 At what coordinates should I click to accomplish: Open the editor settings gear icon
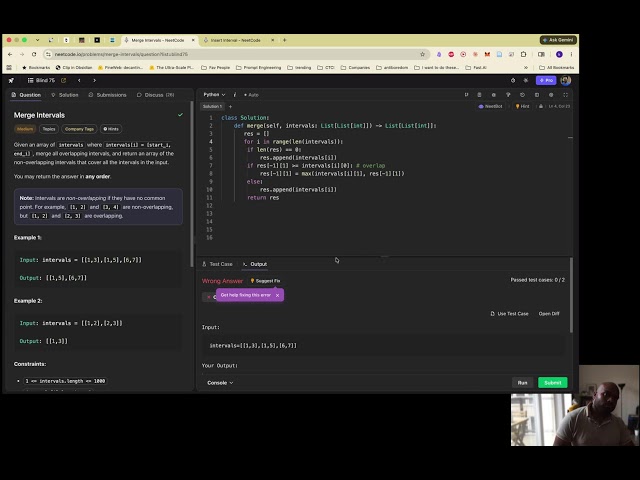[551, 95]
